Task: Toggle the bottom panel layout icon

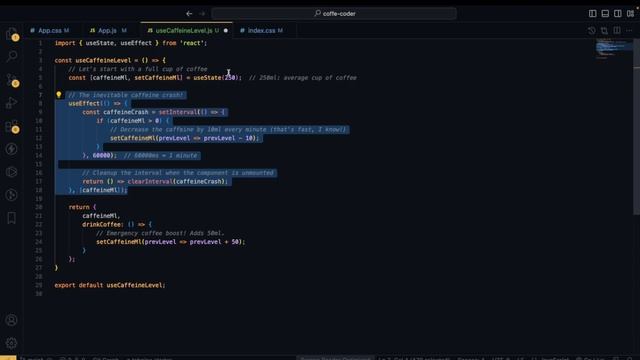Action: [x=605, y=13]
